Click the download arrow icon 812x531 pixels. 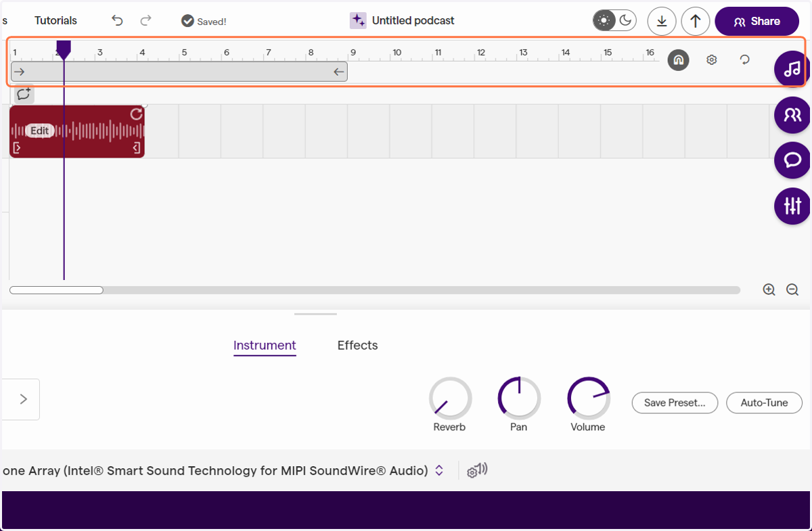[x=662, y=21]
